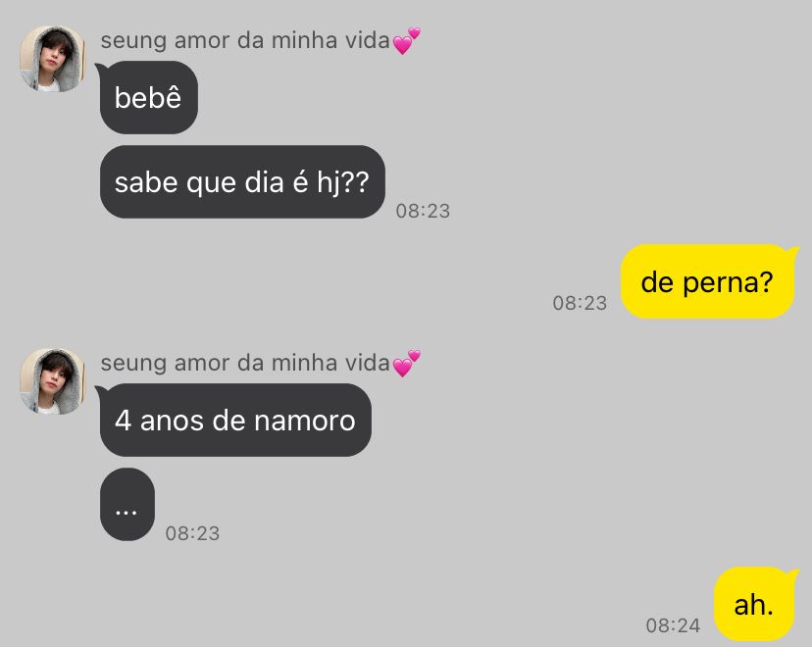Tap the sender name above 4 anos de namoro
The width and height of the screenshot is (812, 647).
(245, 363)
